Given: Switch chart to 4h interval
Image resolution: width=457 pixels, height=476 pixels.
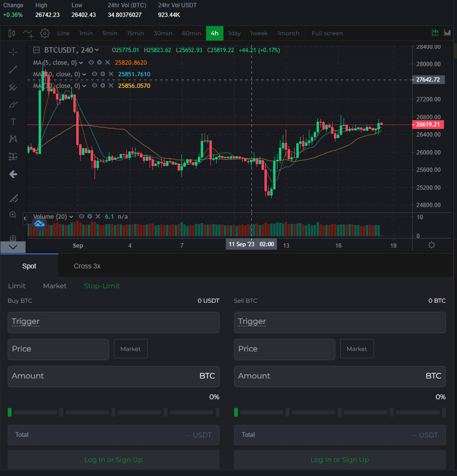Looking at the screenshot, I should point(215,33).
